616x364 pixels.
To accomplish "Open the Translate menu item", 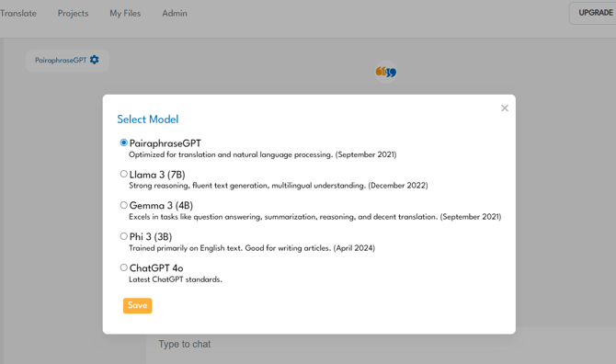I will point(18,14).
